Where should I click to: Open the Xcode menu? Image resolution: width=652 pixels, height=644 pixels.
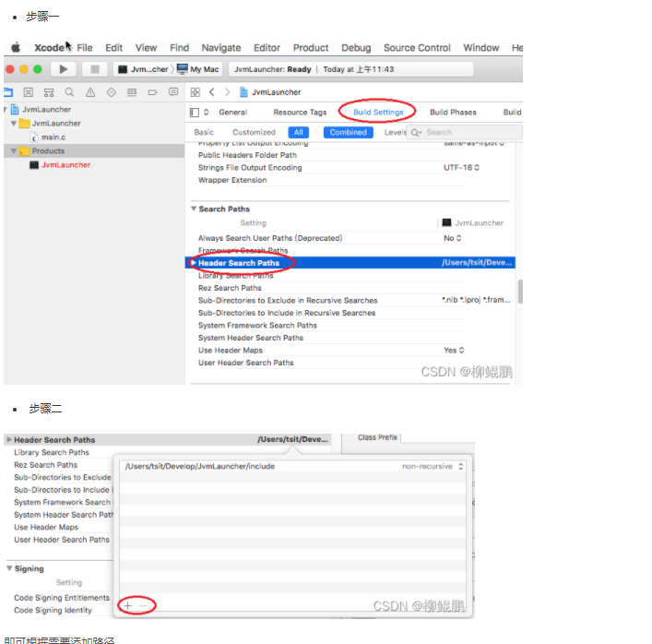pos(49,48)
